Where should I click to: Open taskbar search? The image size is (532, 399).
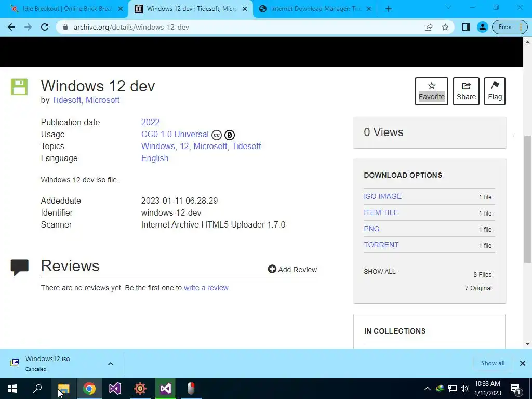coord(37,389)
